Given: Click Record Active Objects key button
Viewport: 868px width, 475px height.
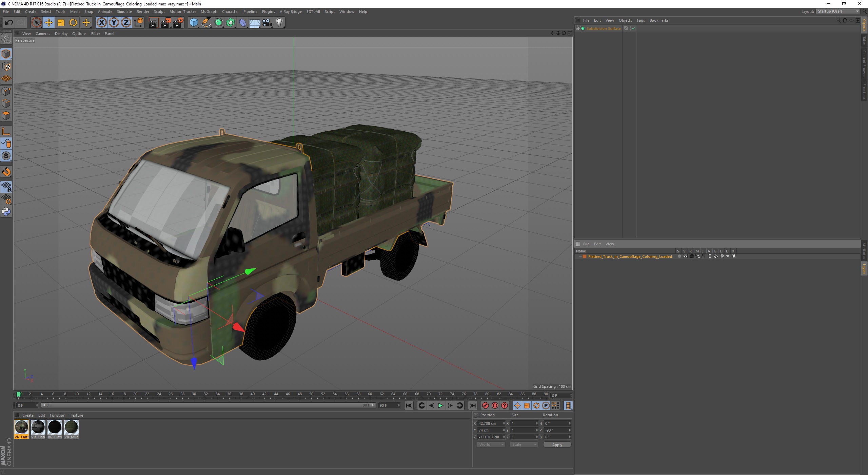Looking at the screenshot, I should click(486, 405).
